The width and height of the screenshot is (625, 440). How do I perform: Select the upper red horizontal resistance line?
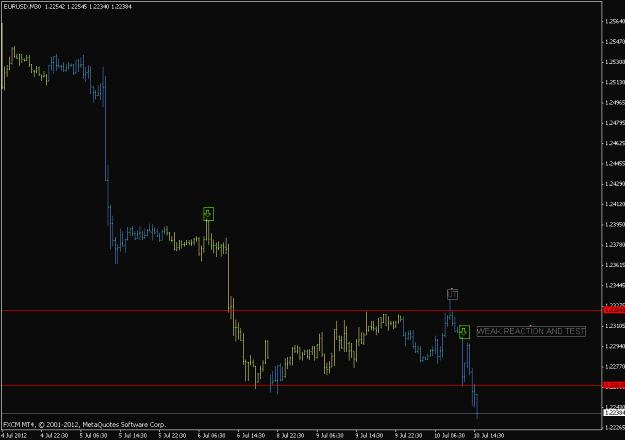point(301,310)
